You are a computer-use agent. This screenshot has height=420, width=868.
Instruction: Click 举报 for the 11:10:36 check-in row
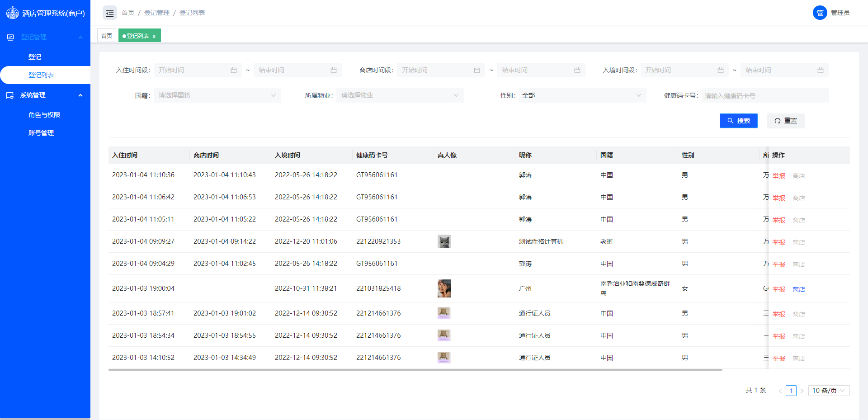(x=779, y=176)
